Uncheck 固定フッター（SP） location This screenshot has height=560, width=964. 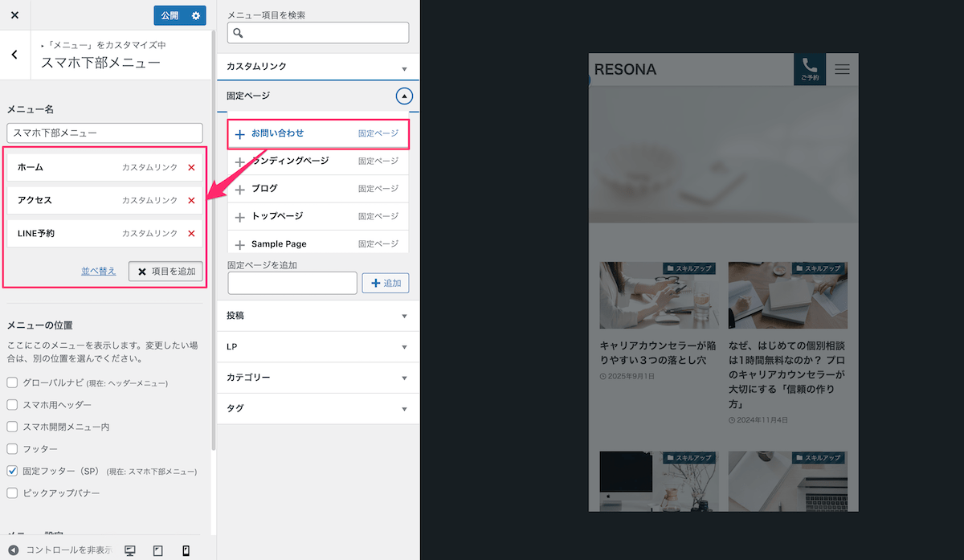point(12,471)
